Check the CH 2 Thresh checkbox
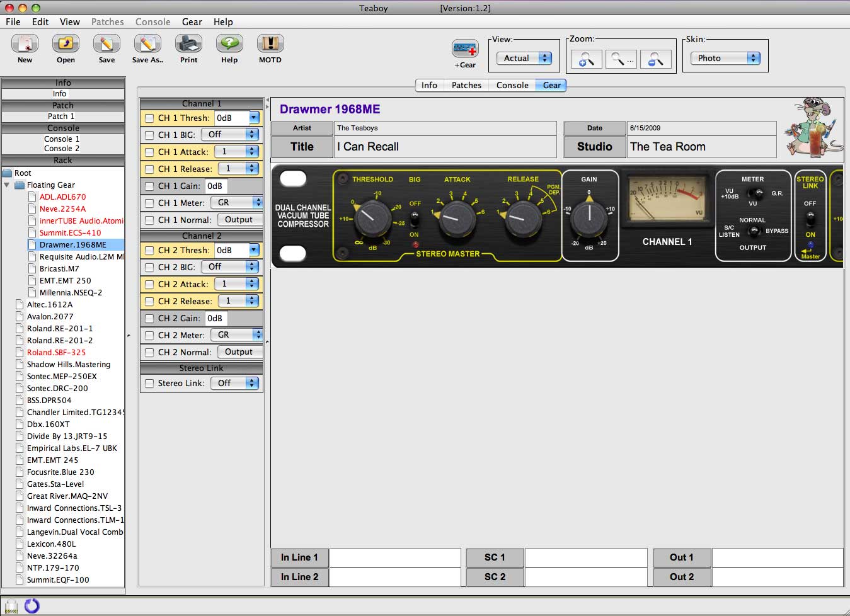Viewport: 850px width, 616px height. point(149,251)
